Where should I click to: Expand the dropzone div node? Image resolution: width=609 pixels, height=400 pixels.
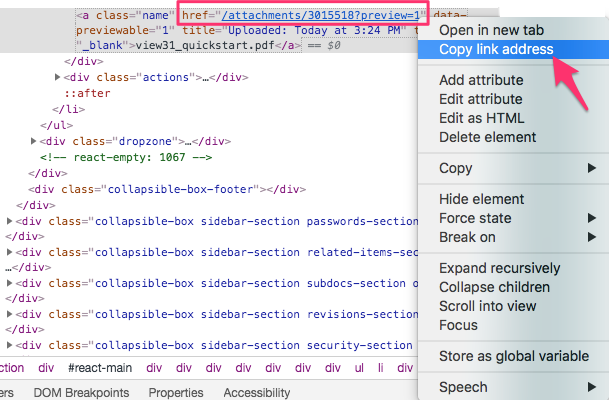[x=35, y=141]
